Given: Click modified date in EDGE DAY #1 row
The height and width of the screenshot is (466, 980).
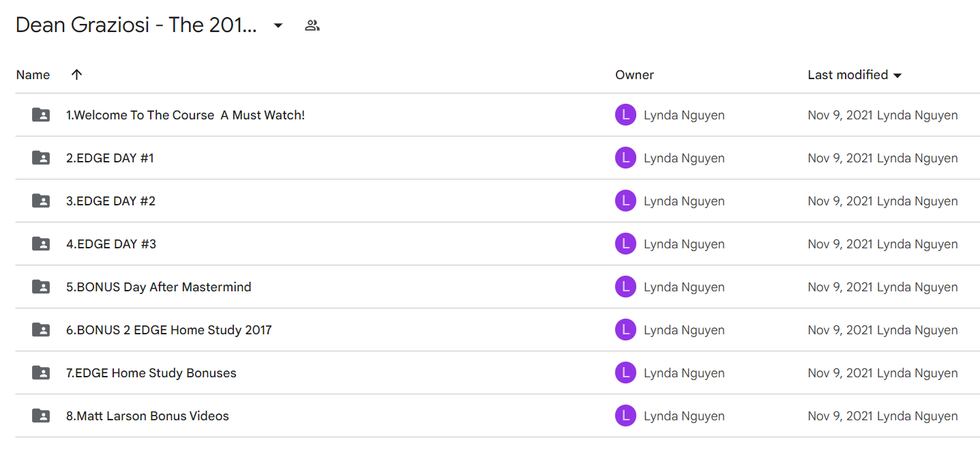Looking at the screenshot, I should point(841,158).
